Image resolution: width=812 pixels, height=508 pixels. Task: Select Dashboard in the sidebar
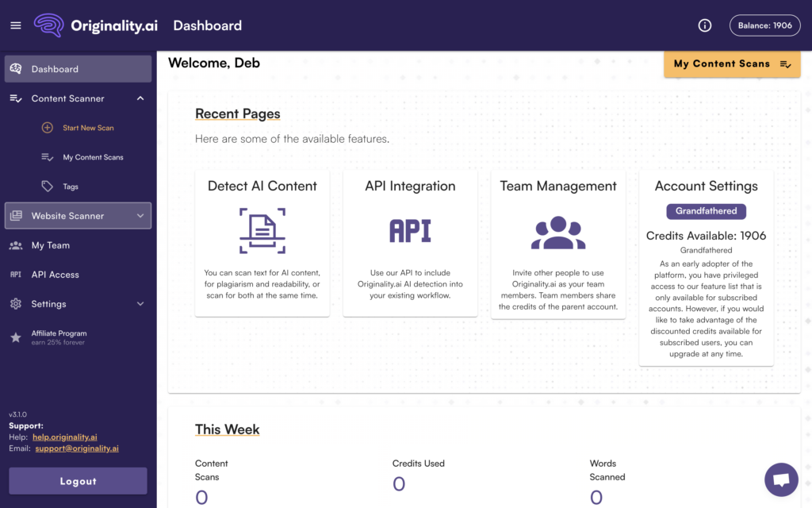pos(78,69)
